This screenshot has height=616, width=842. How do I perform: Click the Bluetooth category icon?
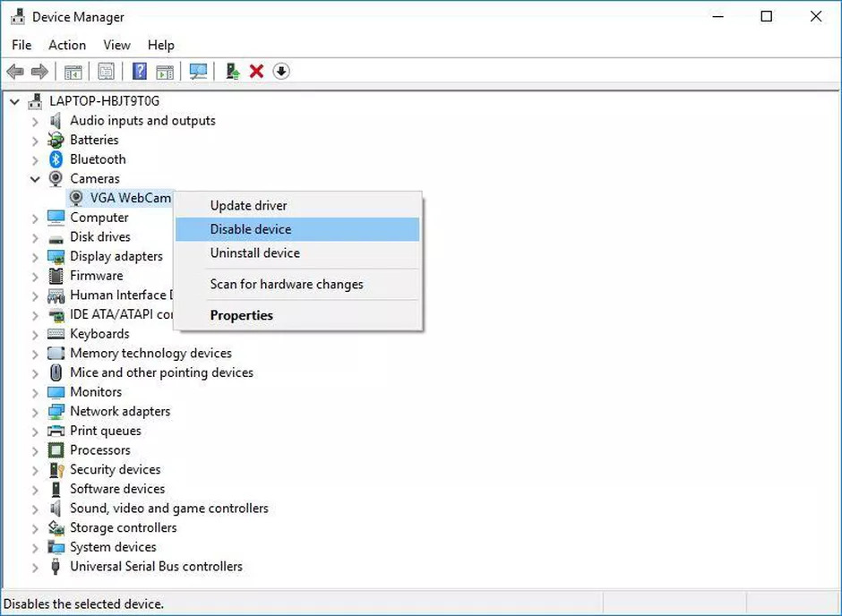(x=56, y=159)
